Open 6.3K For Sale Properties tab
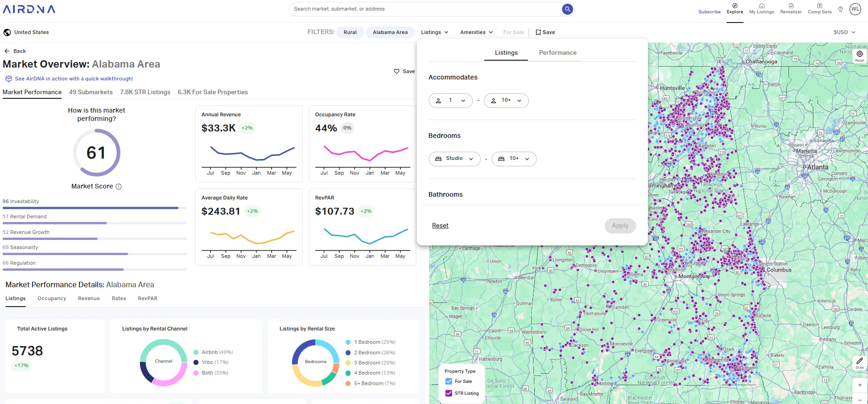This screenshot has height=404, width=868. (x=213, y=92)
